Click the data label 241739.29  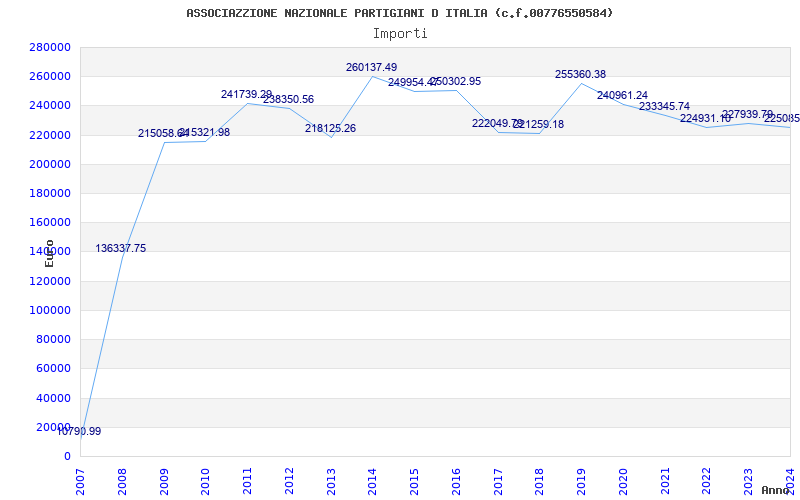point(246,94)
